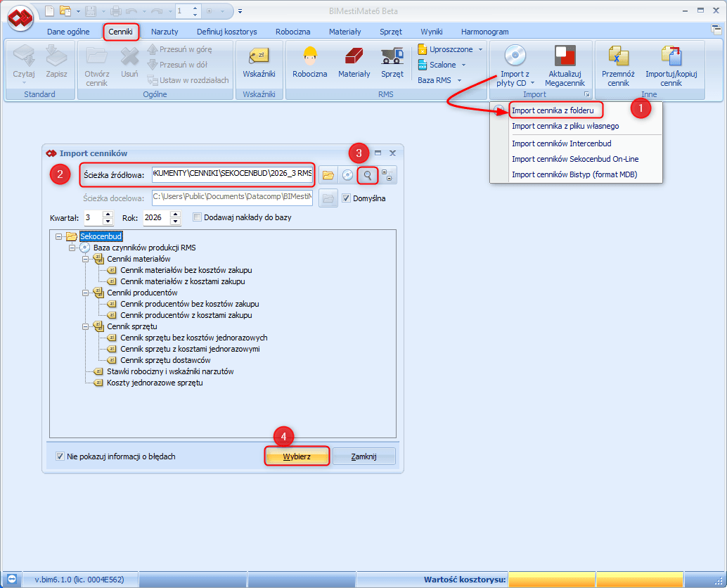
Task: Click the print icon in quick access toolbar
Action: [116, 11]
